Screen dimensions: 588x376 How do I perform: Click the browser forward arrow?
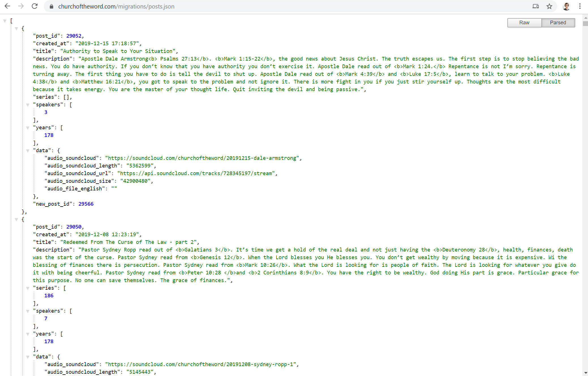point(21,6)
